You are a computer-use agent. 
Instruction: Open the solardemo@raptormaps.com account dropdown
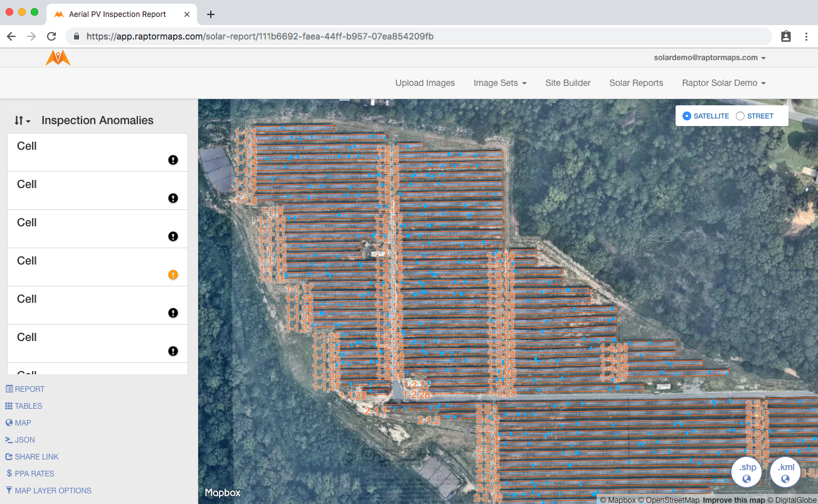[709, 58]
